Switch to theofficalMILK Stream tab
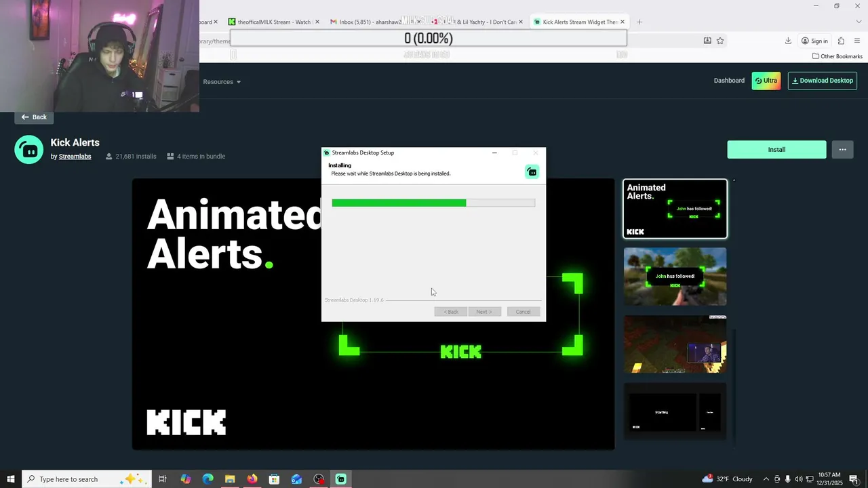The height and width of the screenshot is (488, 868). tap(275, 22)
